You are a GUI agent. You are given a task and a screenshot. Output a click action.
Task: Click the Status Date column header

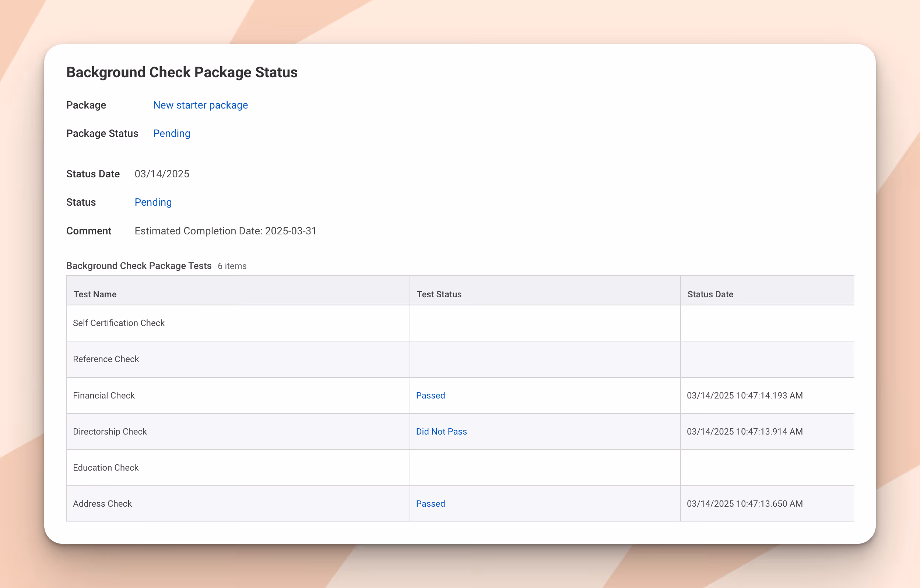pos(710,294)
